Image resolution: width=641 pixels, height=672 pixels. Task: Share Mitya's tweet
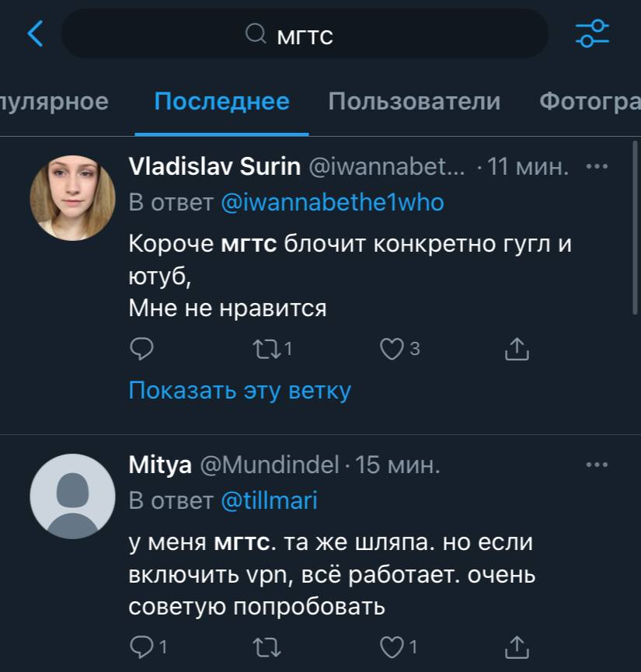[x=517, y=646]
